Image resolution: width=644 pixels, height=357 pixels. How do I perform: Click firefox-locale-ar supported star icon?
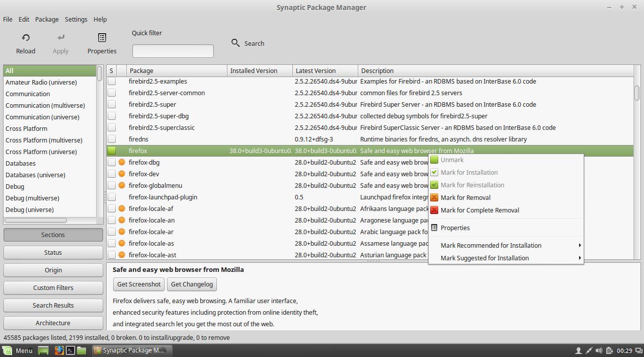tap(121, 232)
